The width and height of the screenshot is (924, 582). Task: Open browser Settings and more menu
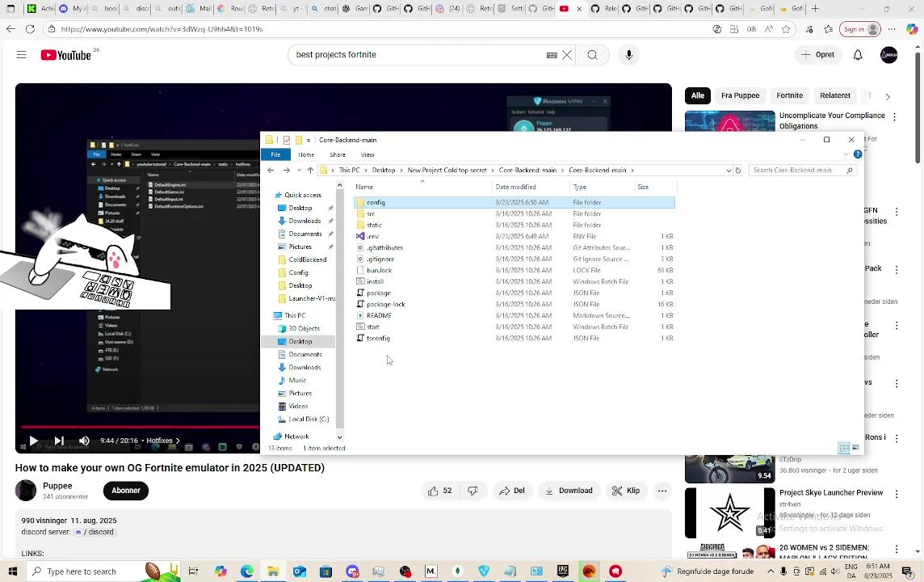(892, 29)
